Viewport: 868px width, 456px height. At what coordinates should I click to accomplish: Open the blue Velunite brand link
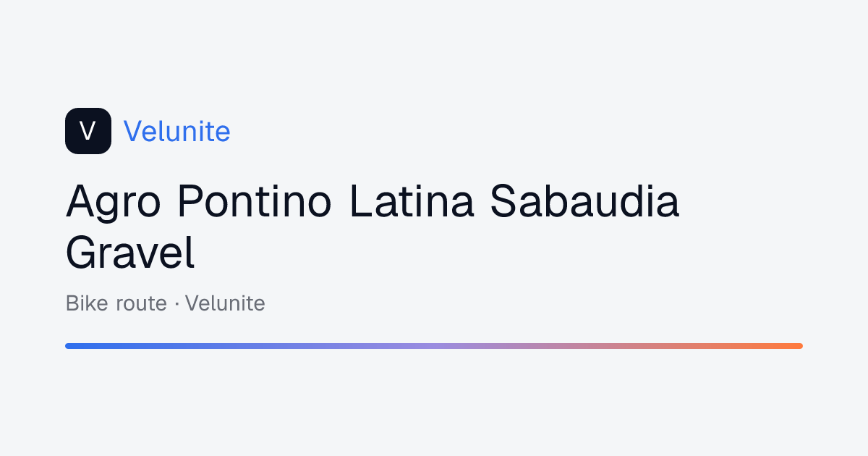pyautogui.click(x=177, y=131)
